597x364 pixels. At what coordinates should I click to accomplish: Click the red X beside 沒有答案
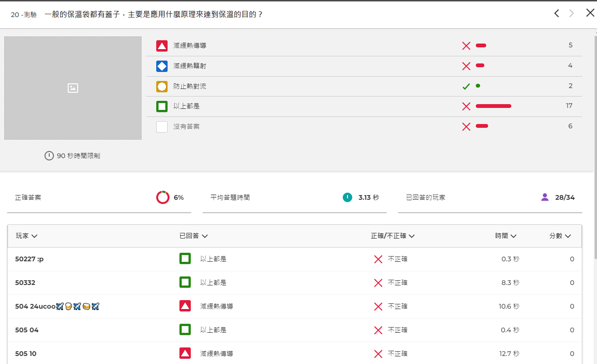[x=466, y=126]
